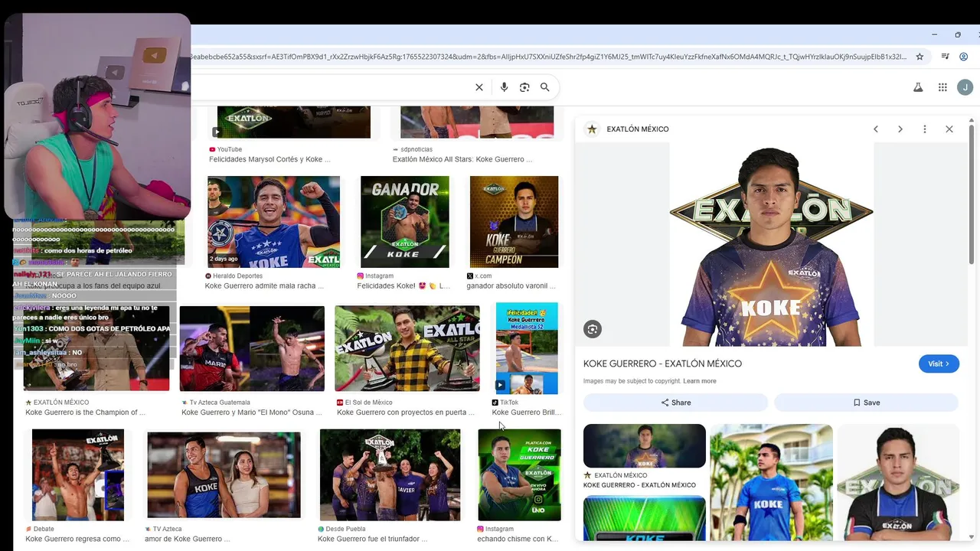Click related Exatlón México Koke thumbnail
This screenshot has height=551, width=980.
(x=645, y=445)
